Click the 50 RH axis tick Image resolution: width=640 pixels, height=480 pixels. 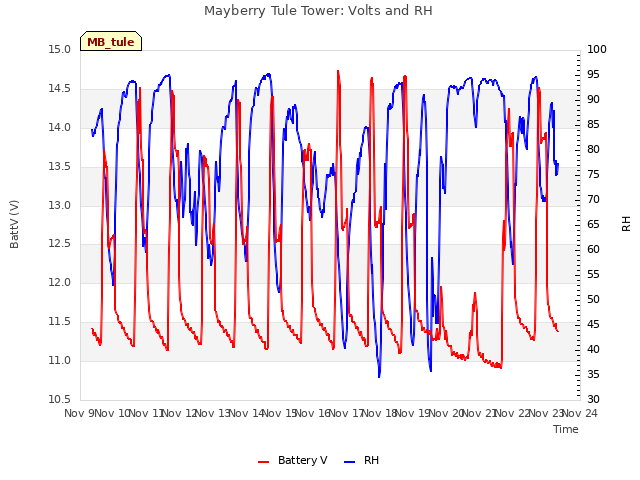click(x=593, y=300)
